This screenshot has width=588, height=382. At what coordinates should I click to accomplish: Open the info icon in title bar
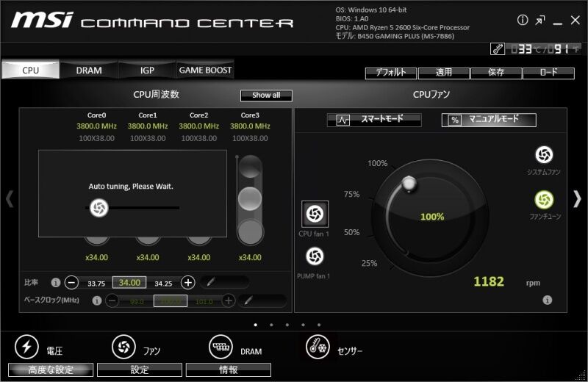tap(523, 20)
